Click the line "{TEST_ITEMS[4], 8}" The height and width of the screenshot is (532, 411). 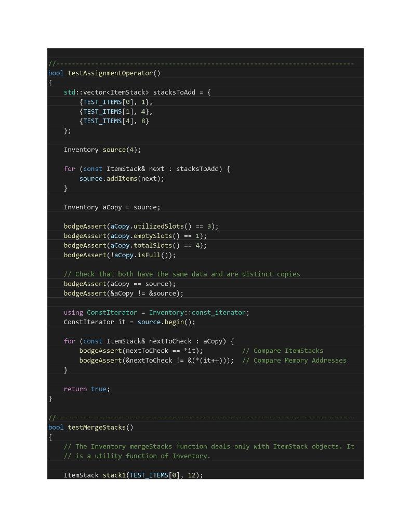coord(114,121)
